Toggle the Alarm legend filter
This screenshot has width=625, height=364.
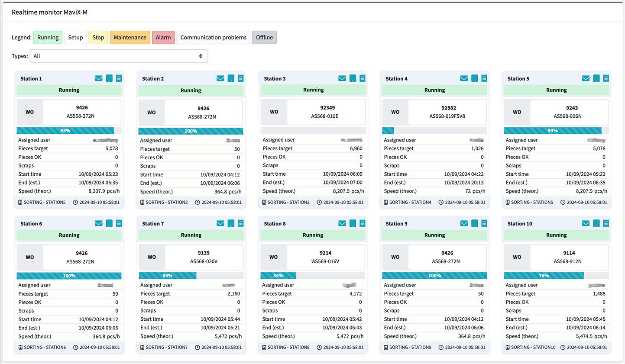(163, 38)
